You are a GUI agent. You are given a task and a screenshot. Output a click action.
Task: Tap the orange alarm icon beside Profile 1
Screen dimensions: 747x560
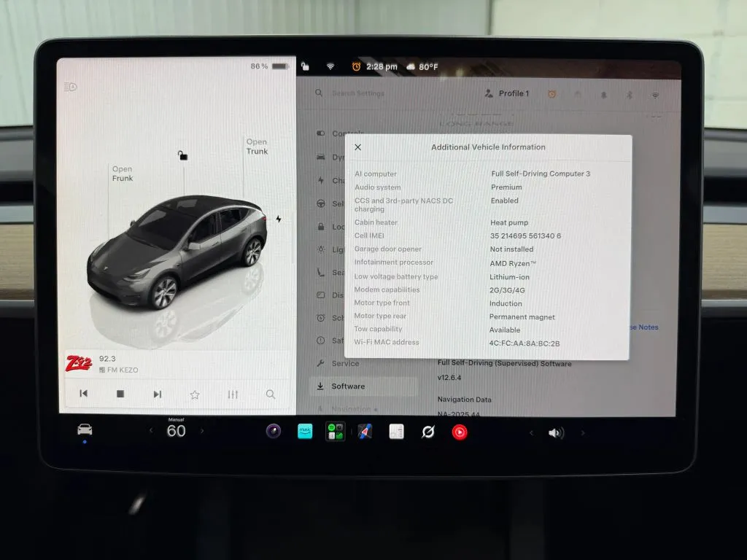[551, 94]
